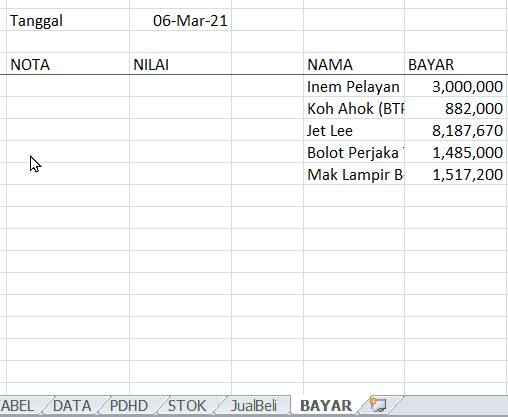
Task: Select the BAYAR column header cell
Action: click(x=456, y=64)
